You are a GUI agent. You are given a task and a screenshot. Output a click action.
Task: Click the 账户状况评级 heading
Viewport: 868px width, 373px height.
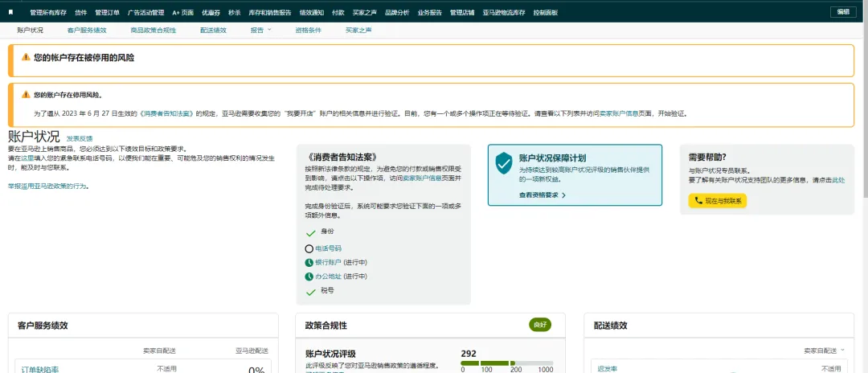pyautogui.click(x=330, y=354)
